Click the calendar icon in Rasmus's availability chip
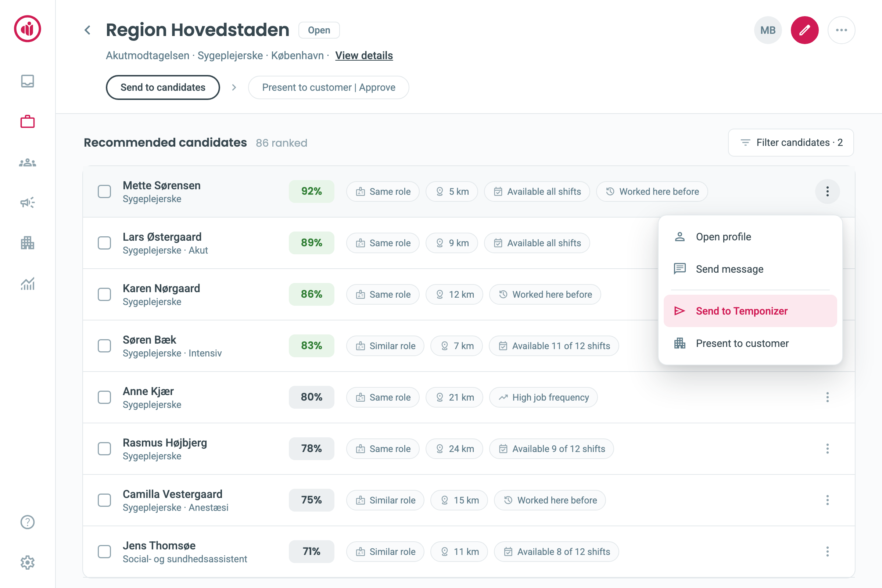 pos(503,448)
